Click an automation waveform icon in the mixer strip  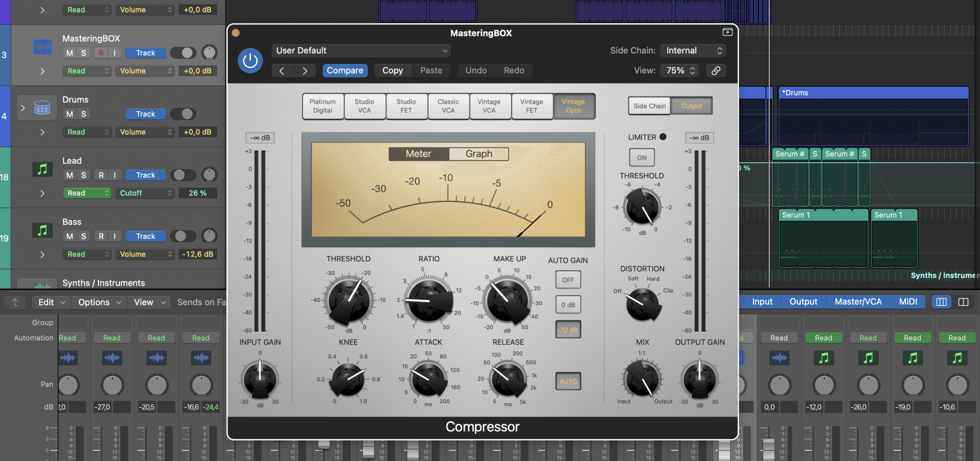pyautogui.click(x=69, y=358)
